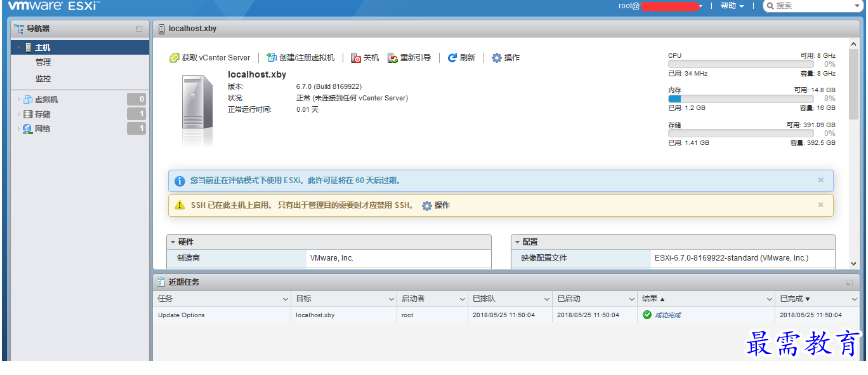This screenshot has height=375, width=868.
Task: Collapse the Hardware section
Action: click(173, 242)
